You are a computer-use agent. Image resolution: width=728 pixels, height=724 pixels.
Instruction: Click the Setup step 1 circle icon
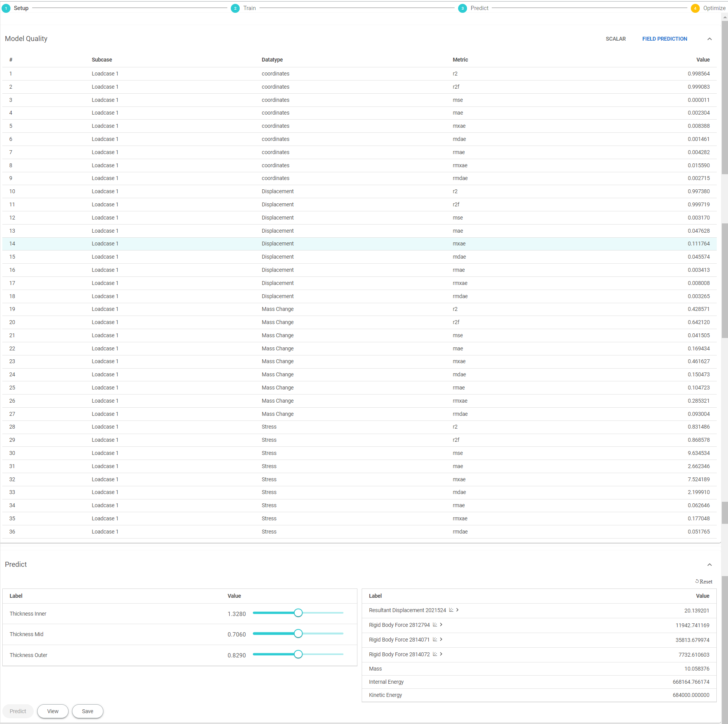pos(6,8)
